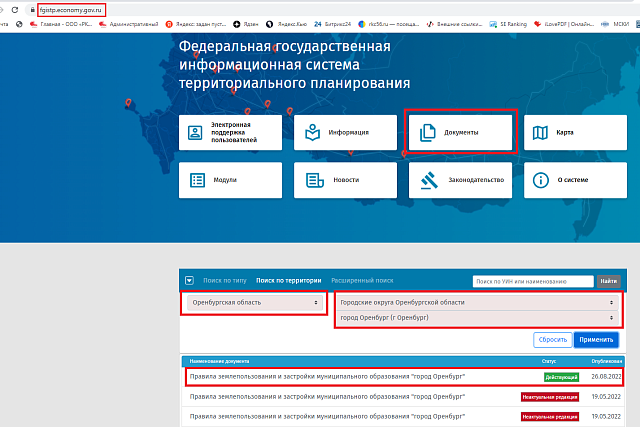
Task: Click the 'Поиск по УИН или наименованию' search field
Action: tap(533, 281)
